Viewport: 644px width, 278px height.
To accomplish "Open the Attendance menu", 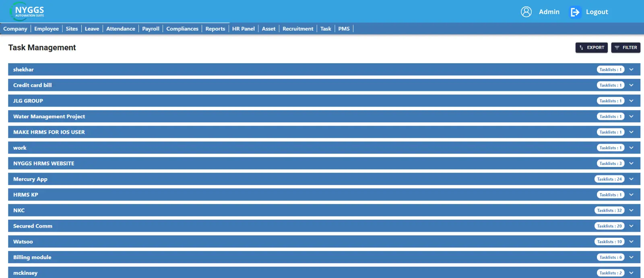I will click(x=120, y=29).
